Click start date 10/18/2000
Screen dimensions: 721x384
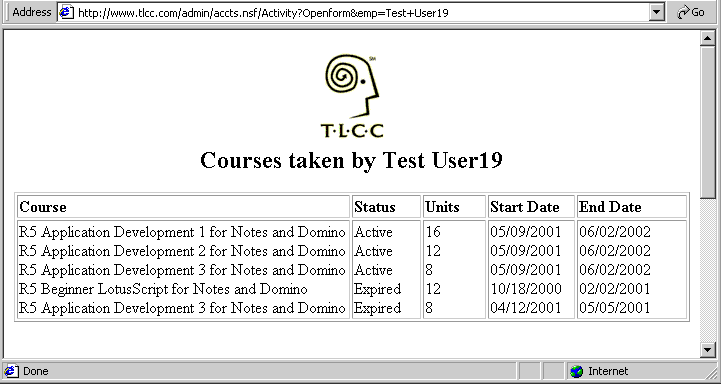tap(526, 289)
